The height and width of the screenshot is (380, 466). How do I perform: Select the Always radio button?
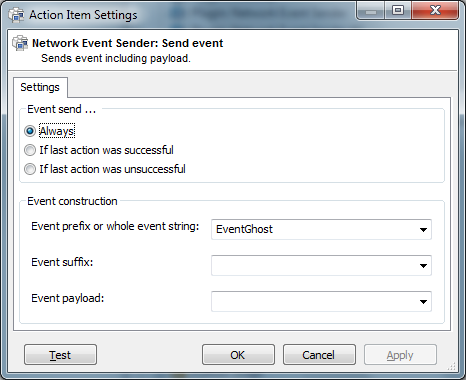pos(30,131)
